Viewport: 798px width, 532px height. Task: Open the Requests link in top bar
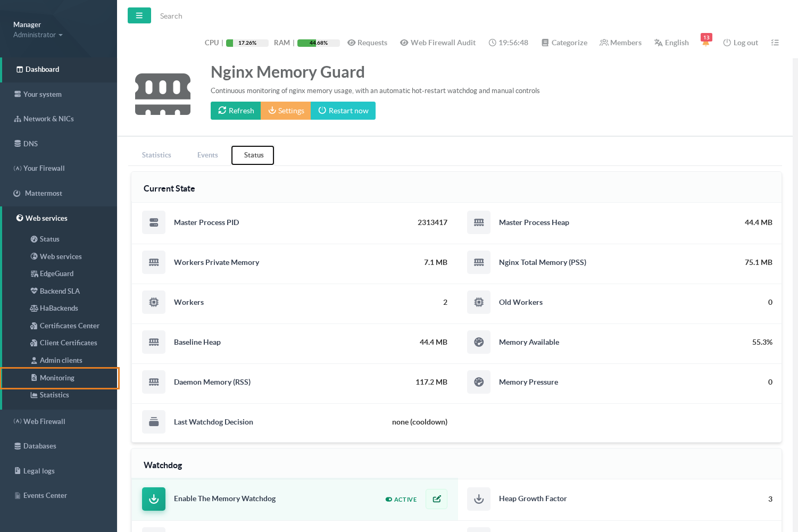point(367,43)
